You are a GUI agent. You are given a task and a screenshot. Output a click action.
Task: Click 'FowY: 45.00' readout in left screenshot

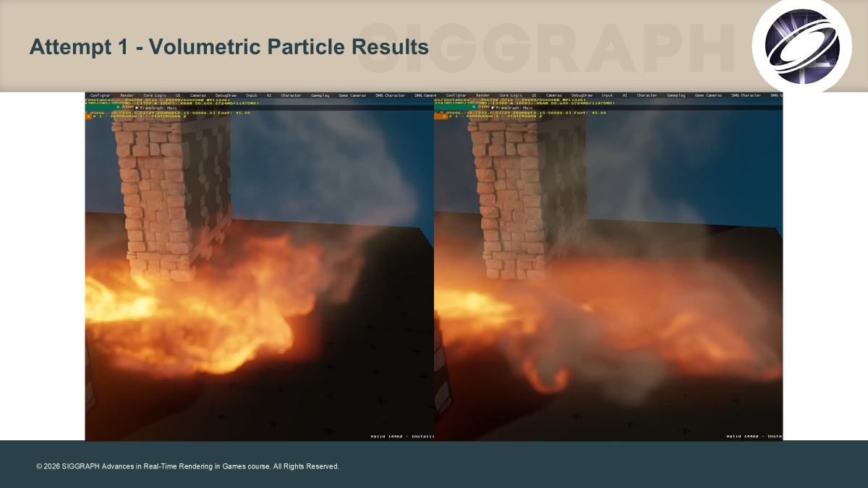coord(233,113)
